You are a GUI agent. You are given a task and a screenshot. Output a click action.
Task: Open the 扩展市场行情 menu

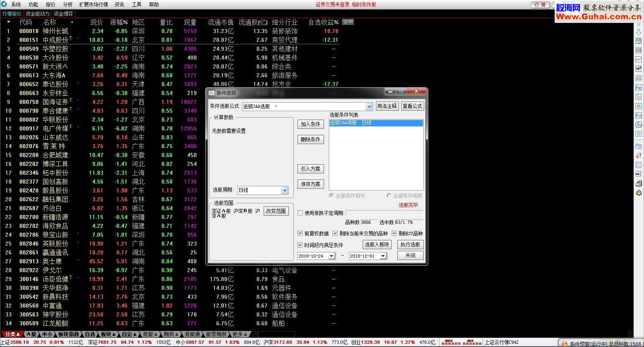[93, 4]
